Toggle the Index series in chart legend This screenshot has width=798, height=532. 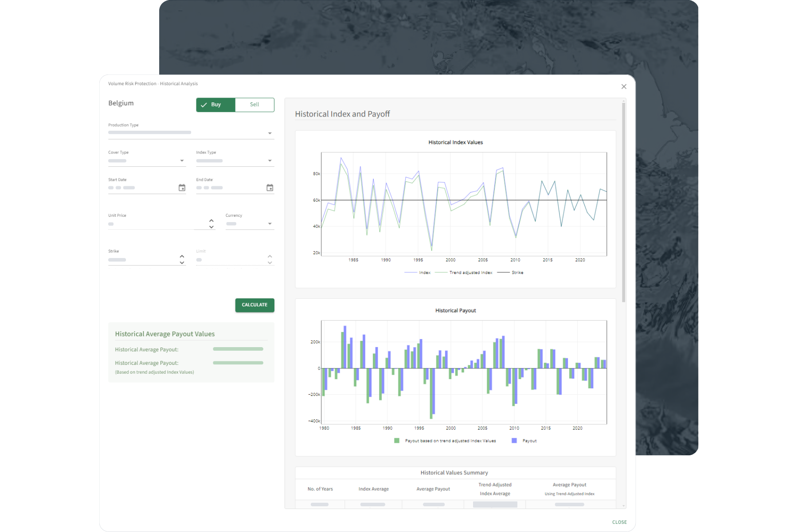(417, 273)
